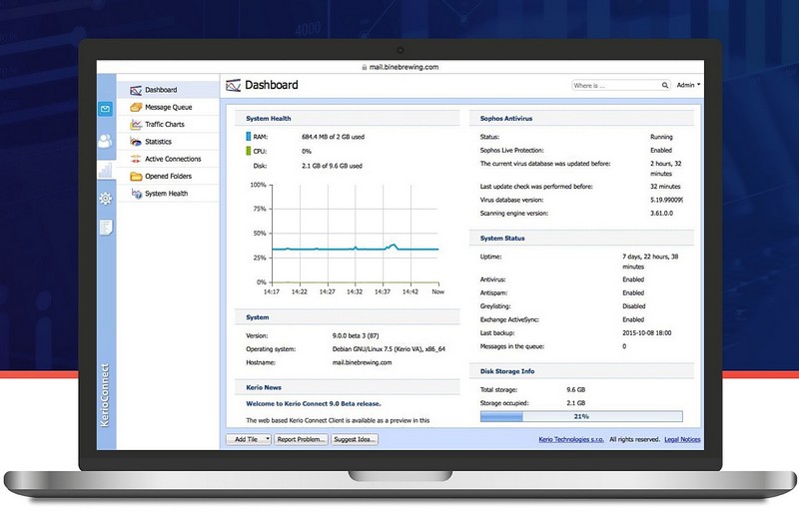Viewport: 799px width, 532px height.
Task: Click the Report Problem button
Action: click(x=301, y=439)
